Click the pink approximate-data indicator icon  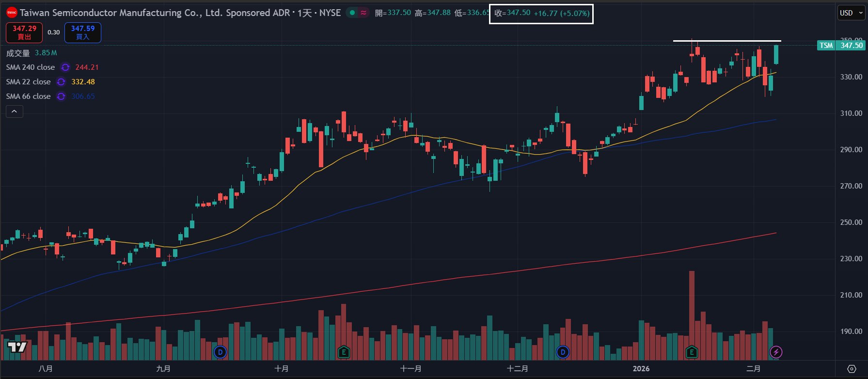coord(363,13)
